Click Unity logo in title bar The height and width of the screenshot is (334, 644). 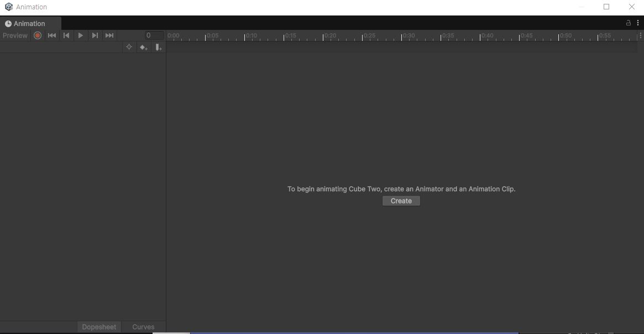click(x=9, y=7)
